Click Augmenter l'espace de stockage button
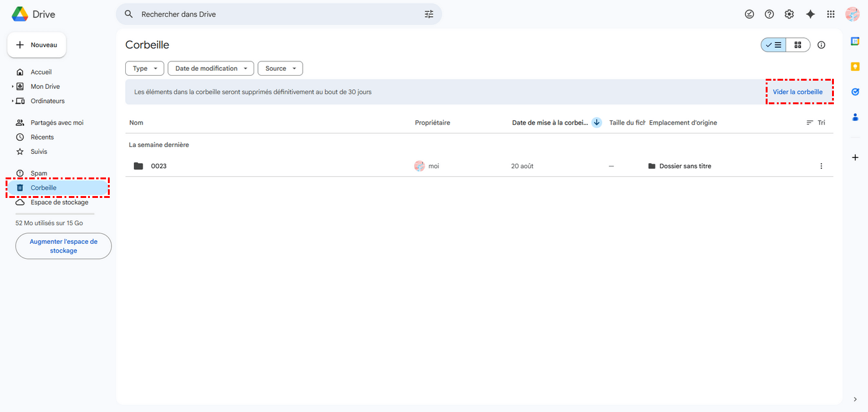Image resolution: width=868 pixels, height=412 pixels. [x=63, y=246]
